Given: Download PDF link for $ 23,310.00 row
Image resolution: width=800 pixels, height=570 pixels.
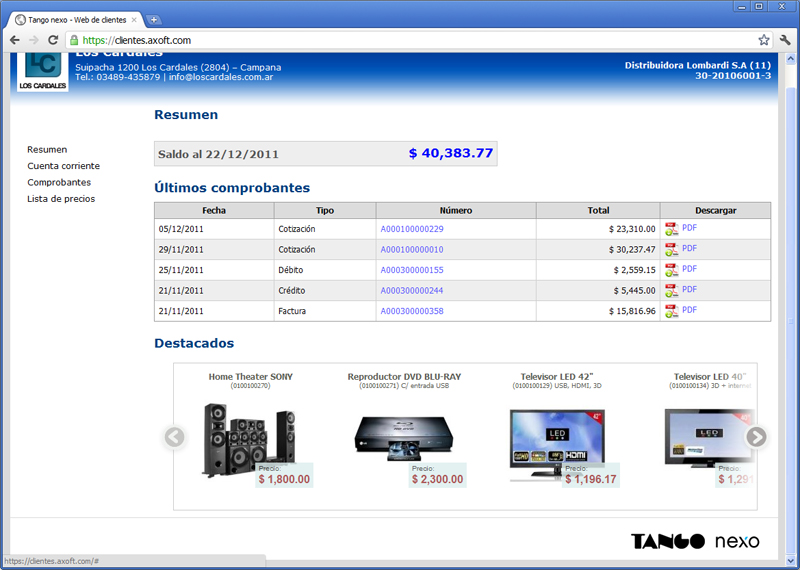Looking at the screenshot, I should (689, 228).
